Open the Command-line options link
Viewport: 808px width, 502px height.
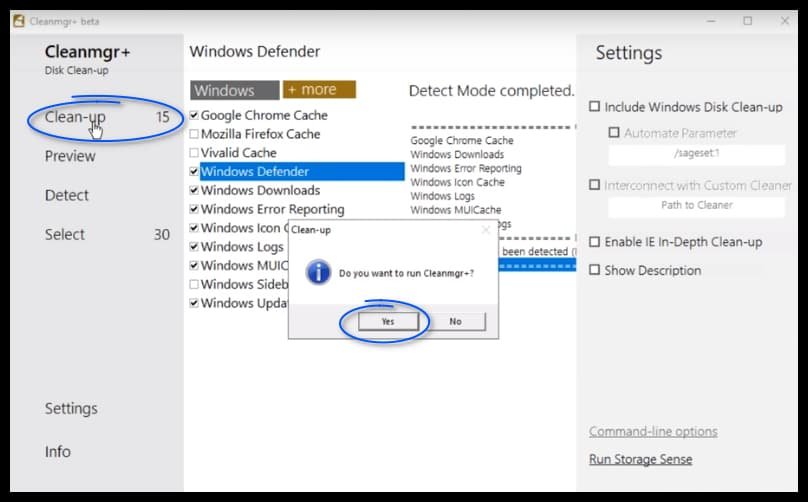tap(653, 431)
